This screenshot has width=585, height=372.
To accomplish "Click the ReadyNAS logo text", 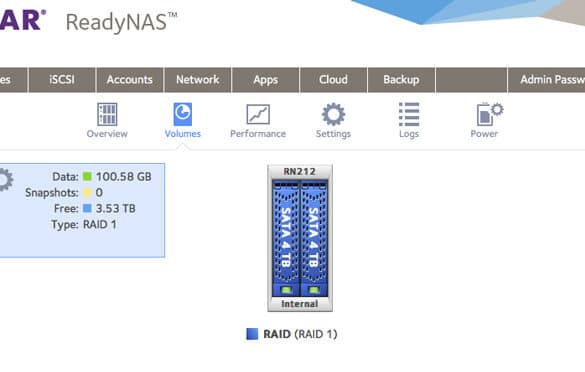I will pos(122,22).
